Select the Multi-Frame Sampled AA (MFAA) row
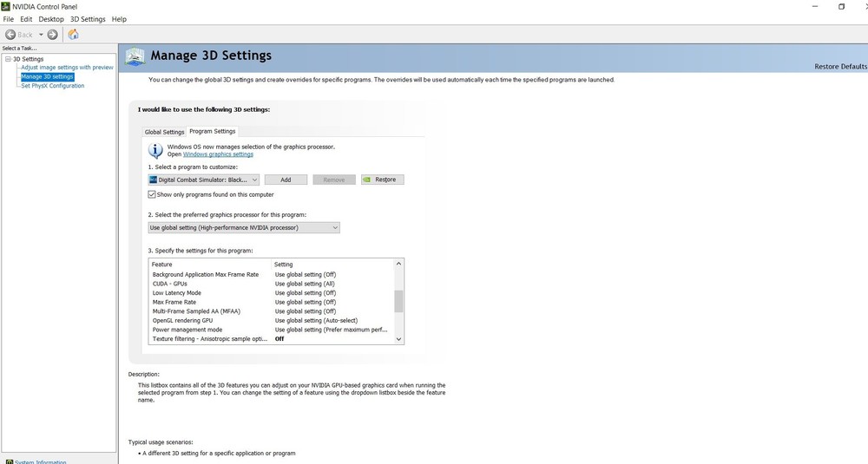868x464 pixels. click(271, 311)
